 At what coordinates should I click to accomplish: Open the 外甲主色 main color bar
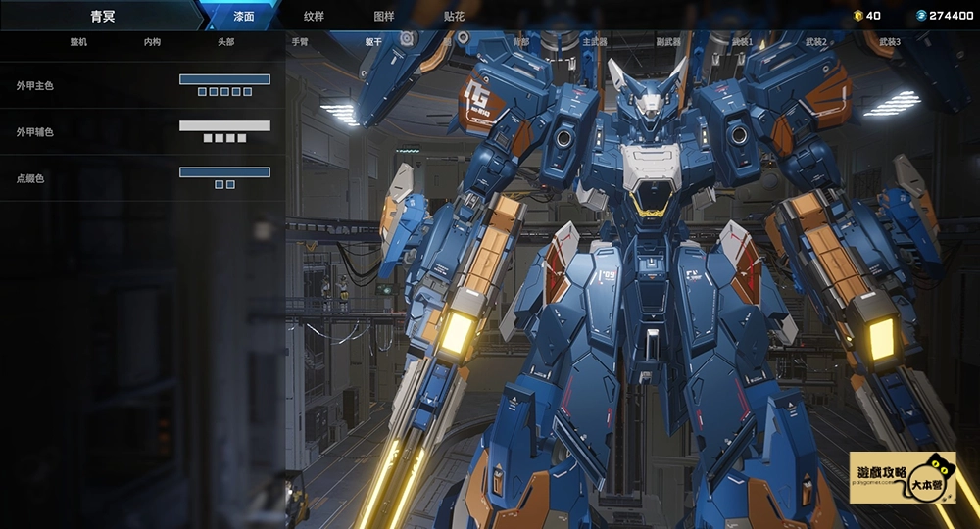[x=225, y=79]
